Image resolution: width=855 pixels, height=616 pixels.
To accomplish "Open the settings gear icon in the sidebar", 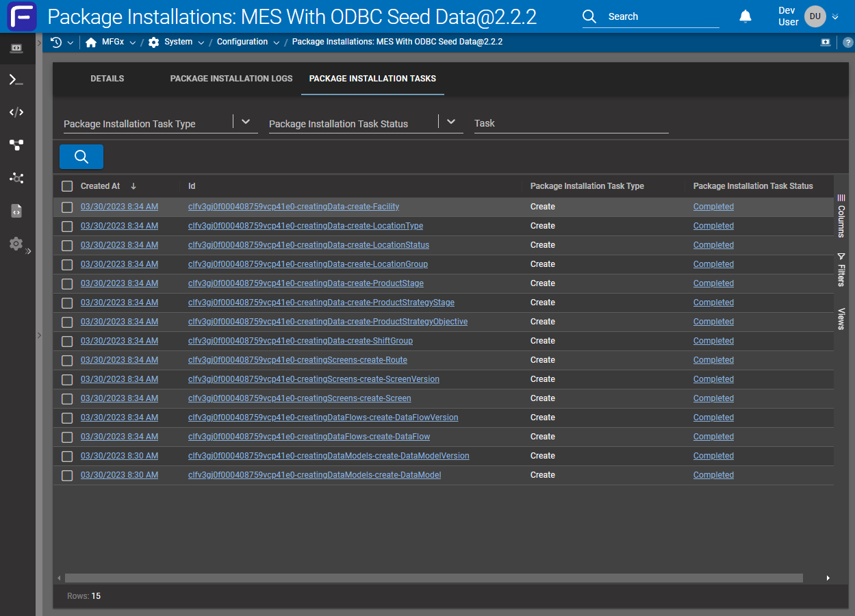I will [16, 244].
